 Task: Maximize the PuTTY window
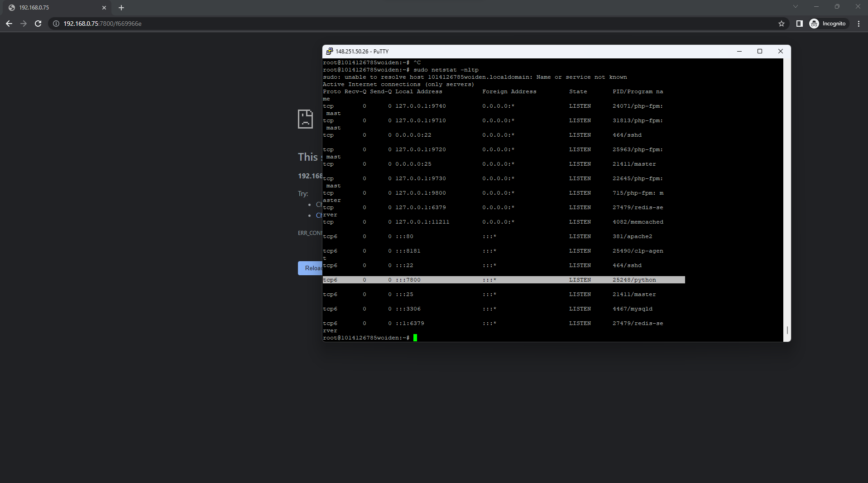[760, 51]
